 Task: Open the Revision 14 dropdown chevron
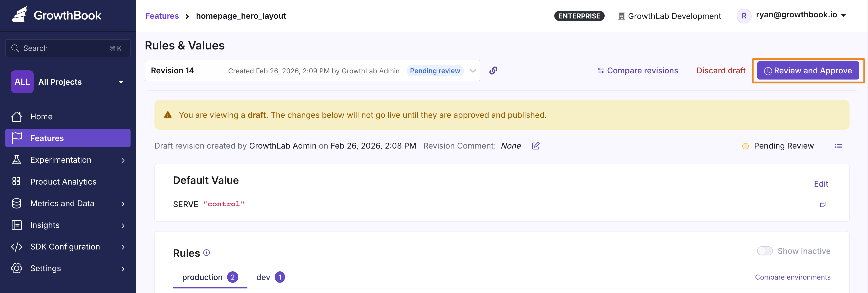(473, 71)
